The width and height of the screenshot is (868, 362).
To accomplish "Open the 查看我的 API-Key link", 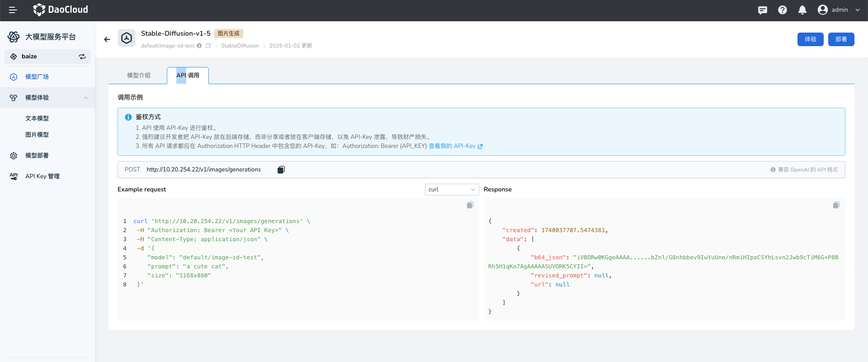I will [x=456, y=146].
